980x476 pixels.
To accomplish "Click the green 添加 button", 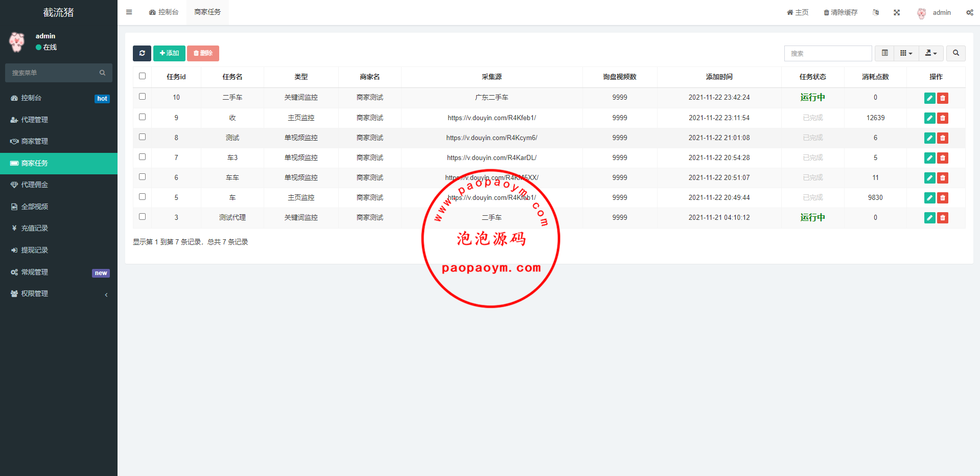I will coord(169,53).
